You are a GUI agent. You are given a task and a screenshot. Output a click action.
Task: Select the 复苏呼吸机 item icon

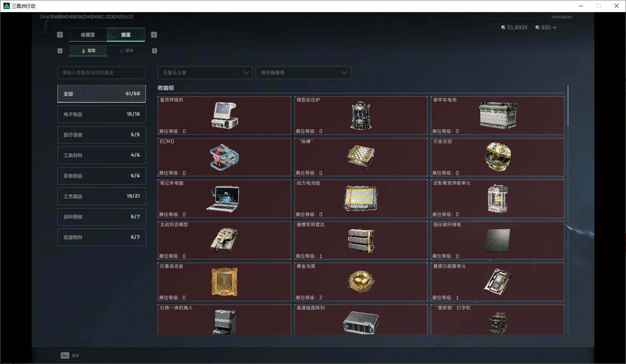[224, 115]
